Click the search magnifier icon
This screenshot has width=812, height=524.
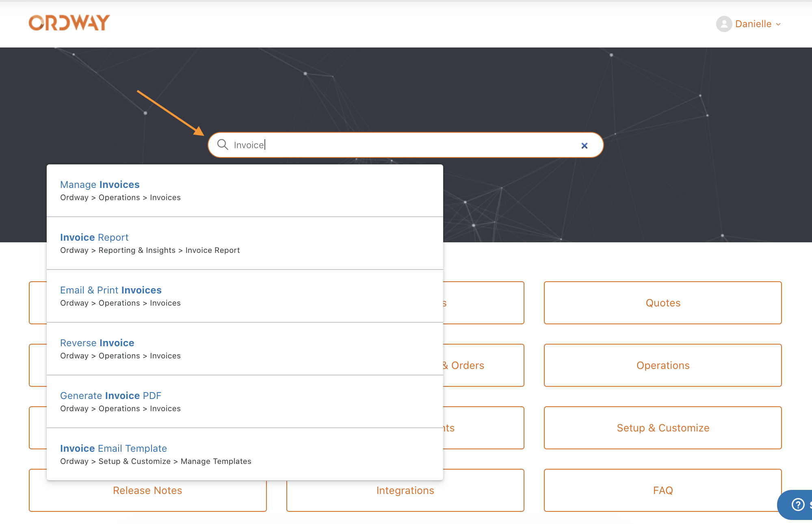[223, 144]
